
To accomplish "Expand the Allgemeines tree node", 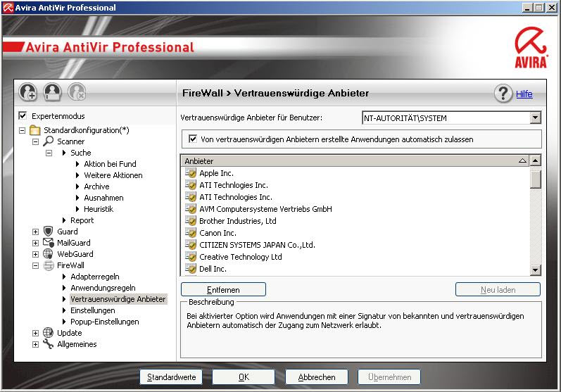I will [x=35, y=345].
